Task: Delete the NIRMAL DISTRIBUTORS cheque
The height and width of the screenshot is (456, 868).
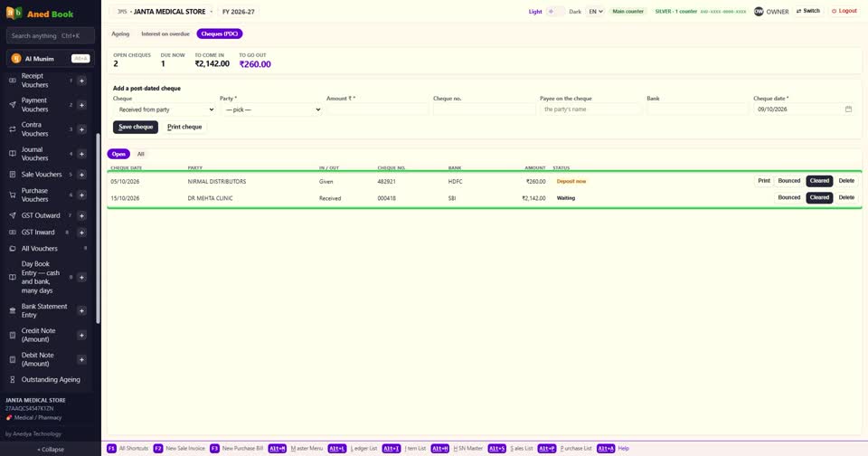Action: point(846,181)
